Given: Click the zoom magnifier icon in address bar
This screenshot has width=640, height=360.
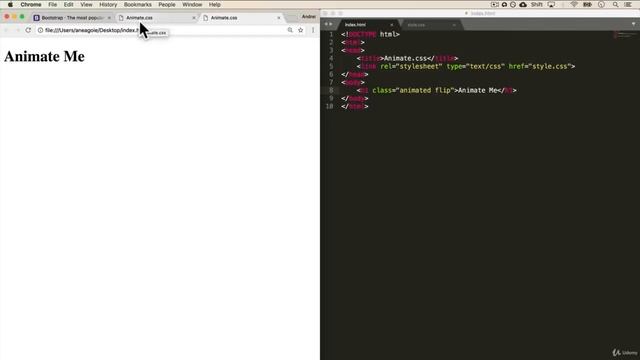Looking at the screenshot, I should [x=290, y=30].
